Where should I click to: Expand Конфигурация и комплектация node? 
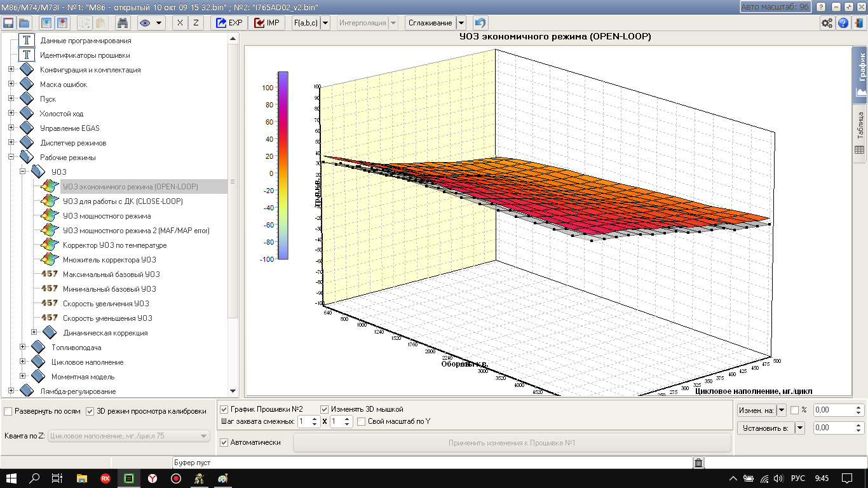click(11, 70)
